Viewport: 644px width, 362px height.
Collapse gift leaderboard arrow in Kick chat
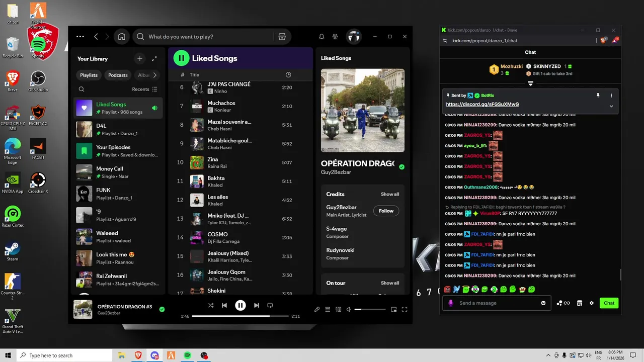[530, 83]
